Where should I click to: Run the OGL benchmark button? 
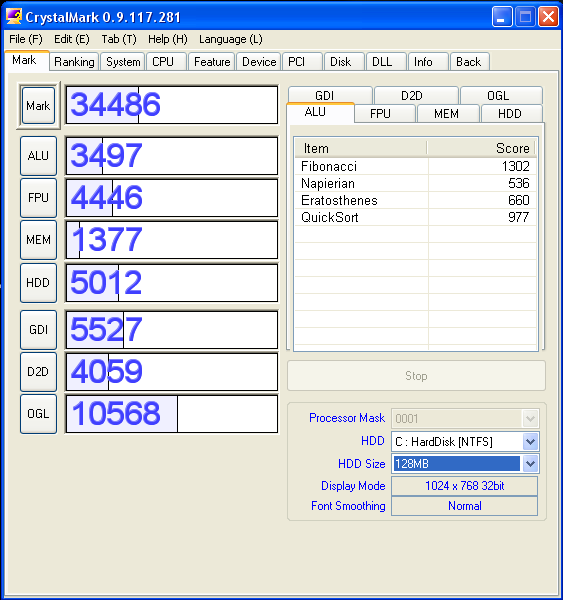(38, 414)
